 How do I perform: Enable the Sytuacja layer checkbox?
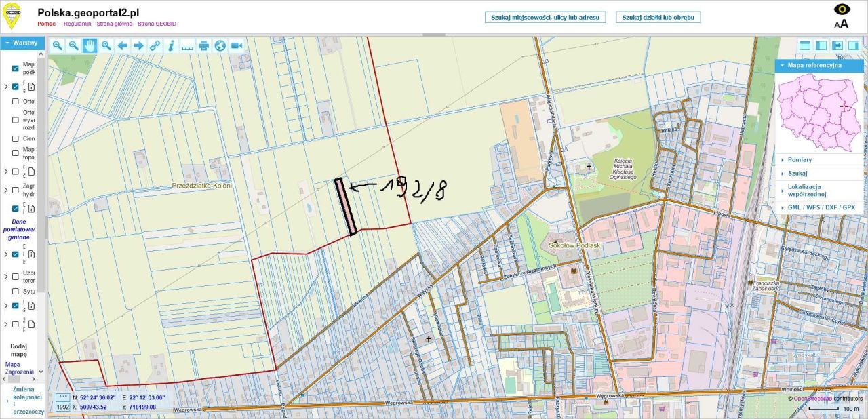16,291
